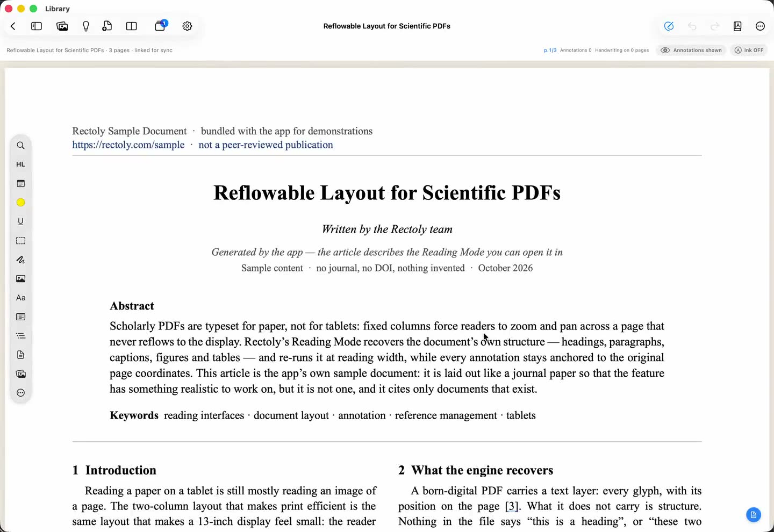Image resolution: width=774 pixels, height=532 pixels.
Task: Pick the yellow highlight color swatch
Action: 20,203
